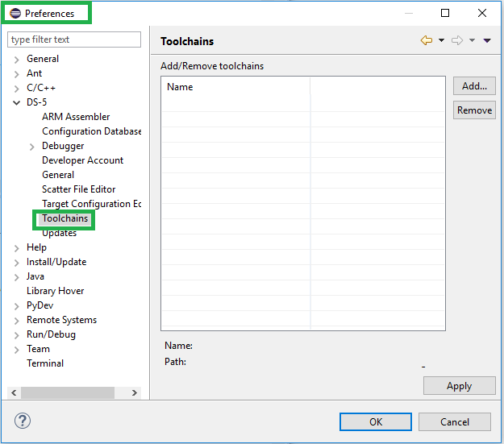Viewport: 504px width, 444px height.
Task: Select Configuration Database page
Action: coord(91,131)
